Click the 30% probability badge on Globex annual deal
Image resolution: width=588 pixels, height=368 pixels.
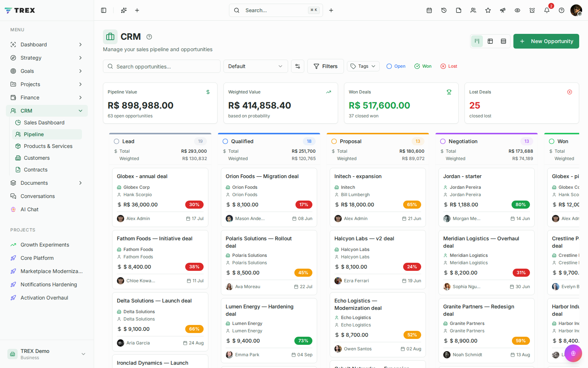tap(194, 205)
